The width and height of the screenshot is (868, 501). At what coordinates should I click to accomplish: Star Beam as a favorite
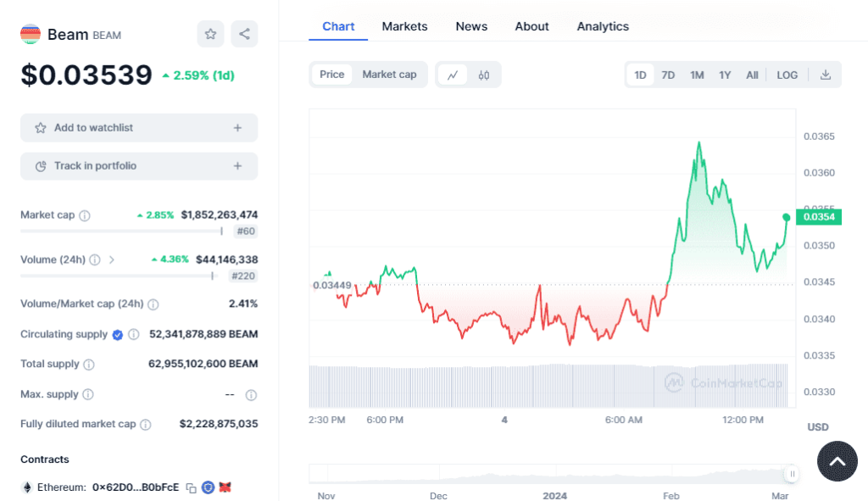tap(210, 34)
